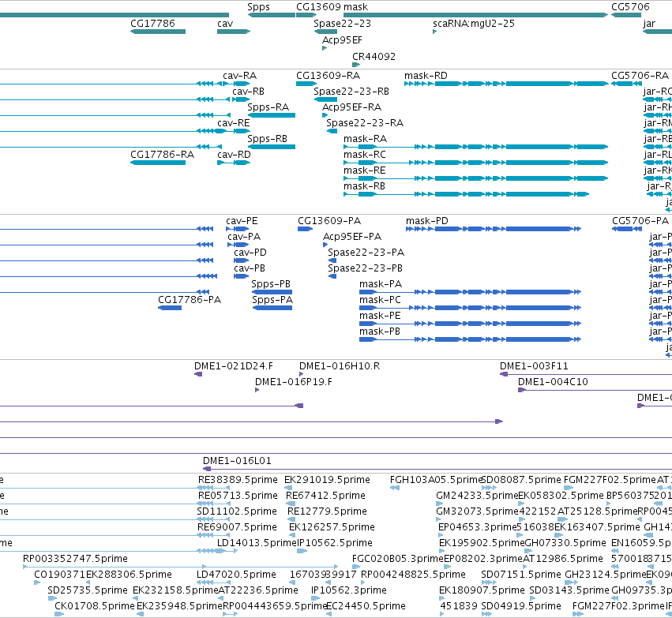Open the cav-PD protein label

click(250, 253)
